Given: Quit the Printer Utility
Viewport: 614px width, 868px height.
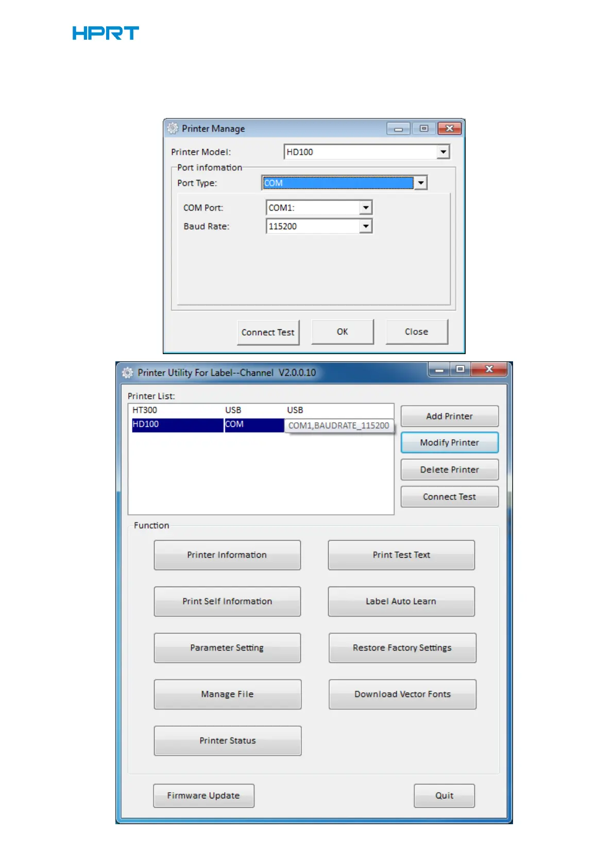Looking at the screenshot, I should pos(445,795).
